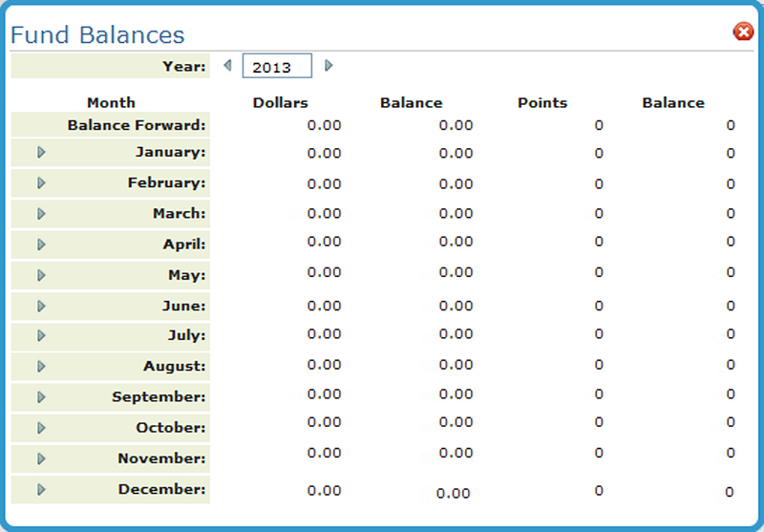Viewport: 764px width, 532px height.
Task: Click November's Points value 0
Action: [x=599, y=453]
